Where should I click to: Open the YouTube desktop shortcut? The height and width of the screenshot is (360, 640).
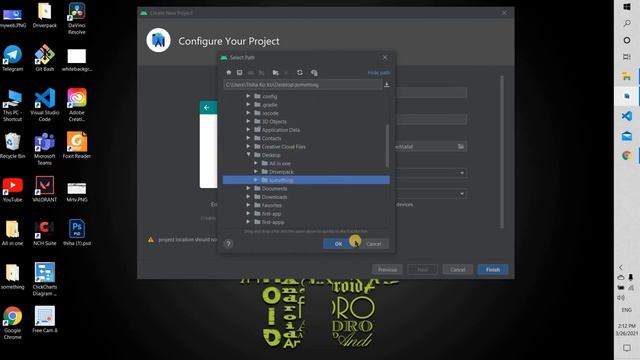[13, 189]
